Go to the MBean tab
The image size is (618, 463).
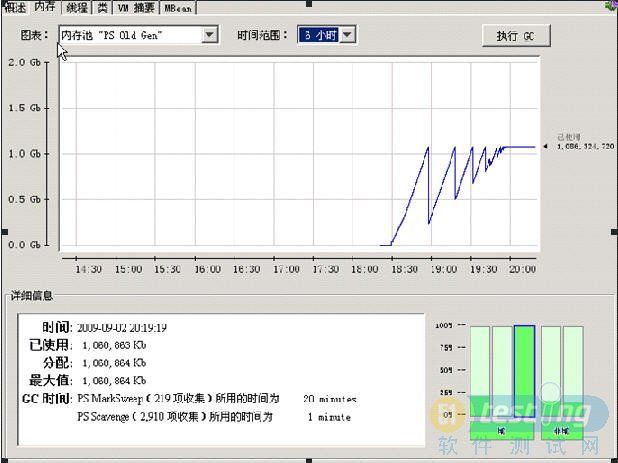click(x=178, y=7)
